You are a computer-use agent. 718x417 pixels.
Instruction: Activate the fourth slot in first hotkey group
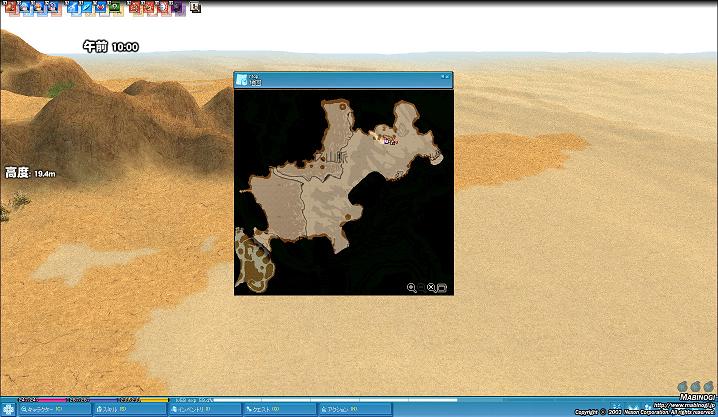pyautogui.click(x=53, y=7)
